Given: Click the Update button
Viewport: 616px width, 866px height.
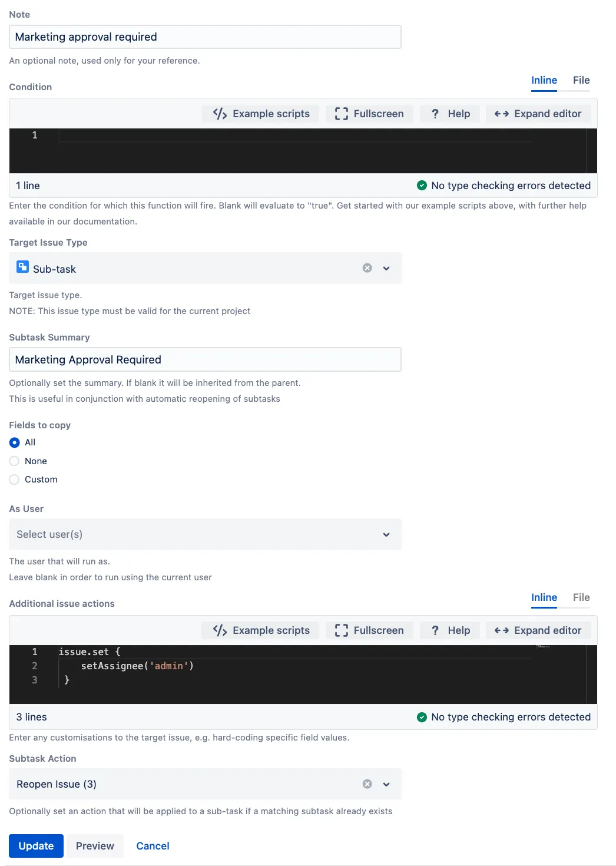Looking at the screenshot, I should [x=36, y=846].
